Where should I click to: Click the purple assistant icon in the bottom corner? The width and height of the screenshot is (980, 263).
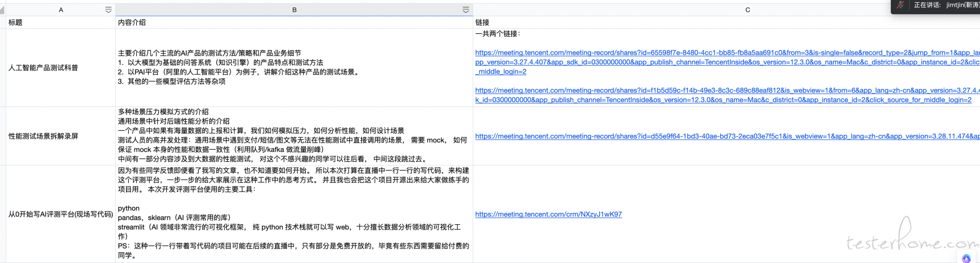[966, 258]
